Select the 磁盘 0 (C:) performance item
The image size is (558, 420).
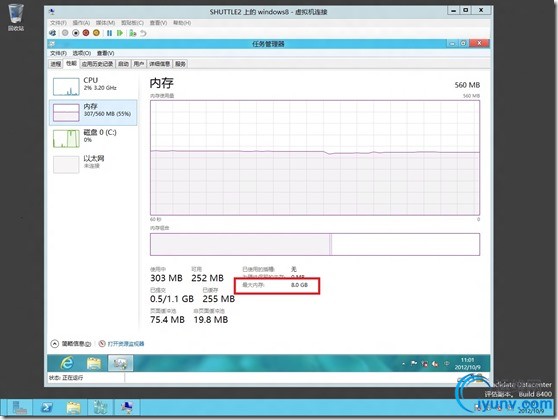tap(93, 138)
